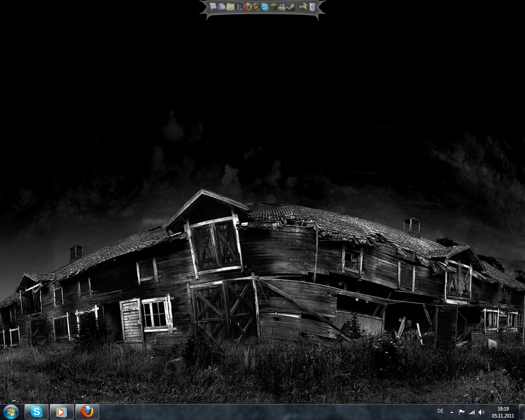
Task: Open the Network icon in the dock
Action: pos(221,7)
